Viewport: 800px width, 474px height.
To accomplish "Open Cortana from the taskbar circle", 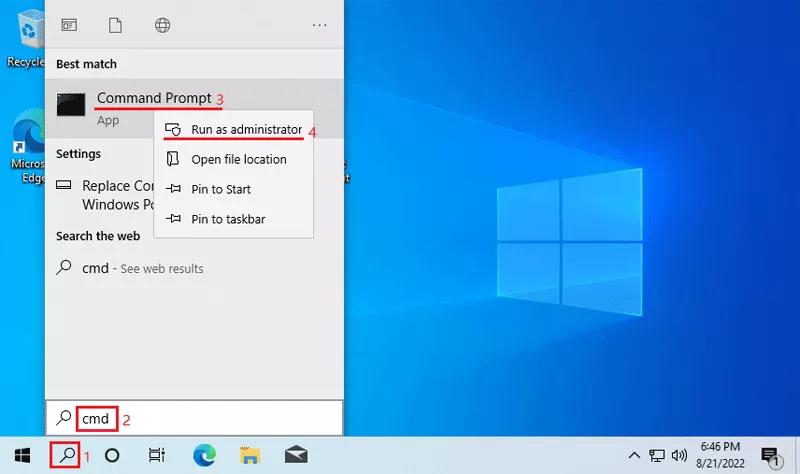I will click(x=112, y=455).
